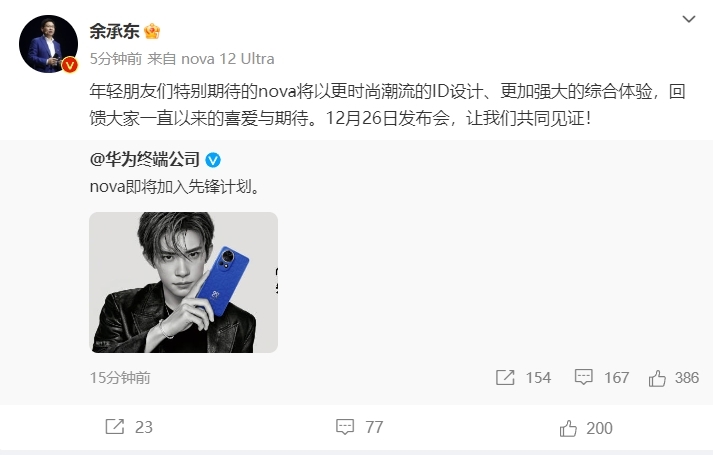Open 余承东 username link
The width and height of the screenshot is (713, 455).
[115, 31]
